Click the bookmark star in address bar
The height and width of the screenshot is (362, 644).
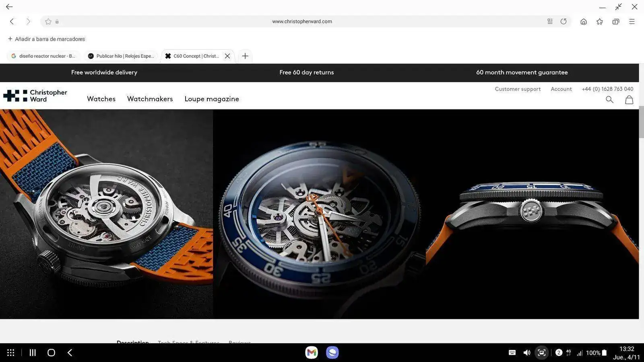(x=48, y=22)
